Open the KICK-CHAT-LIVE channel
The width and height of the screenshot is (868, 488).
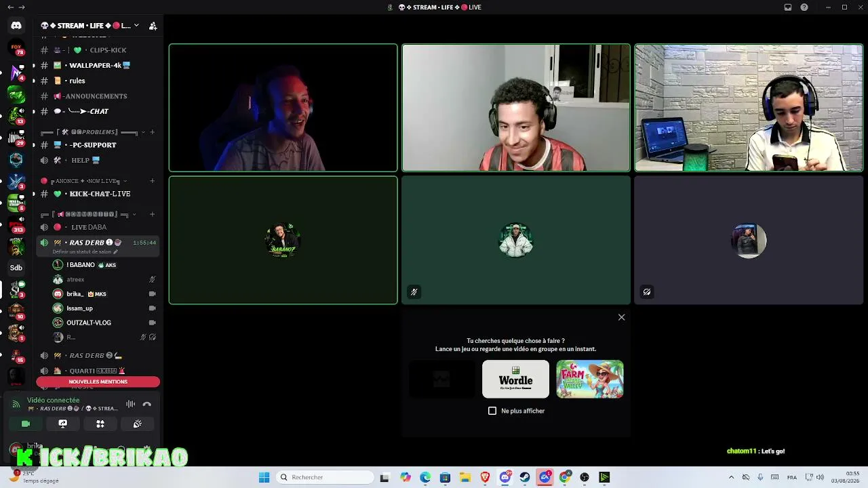click(98, 194)
